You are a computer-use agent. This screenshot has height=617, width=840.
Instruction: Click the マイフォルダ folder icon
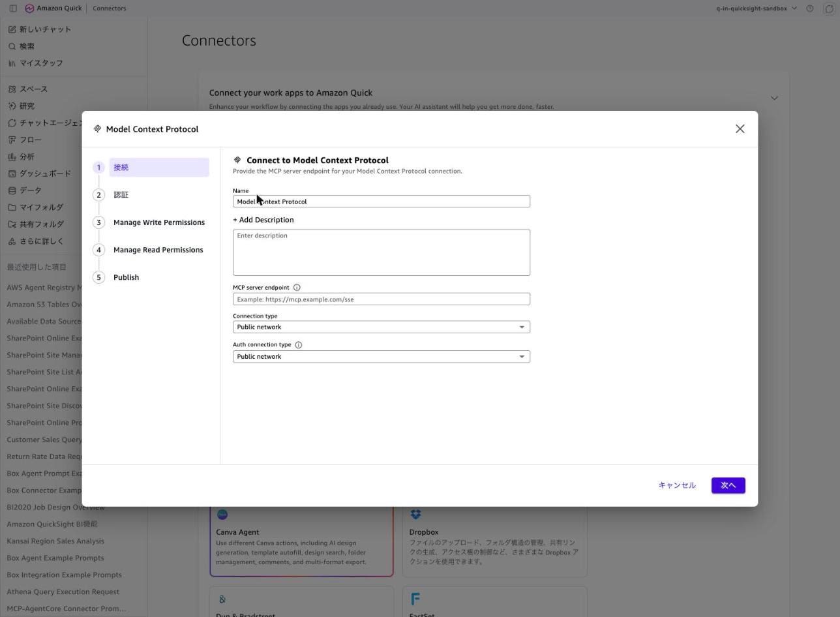pos(12,208)
